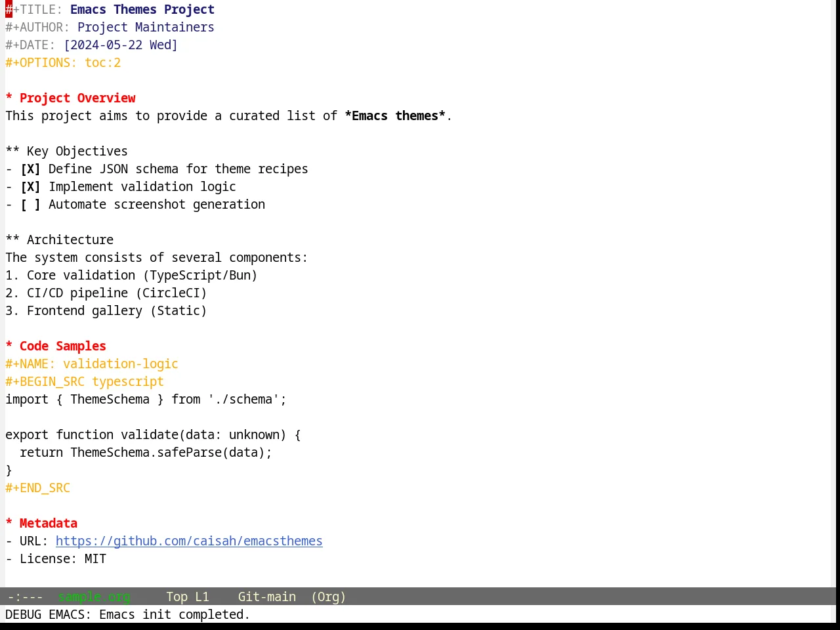The width and height of the screenshot is (840, 630).
Task: Collapse the Key Objectives subheading
Action: 67,152
